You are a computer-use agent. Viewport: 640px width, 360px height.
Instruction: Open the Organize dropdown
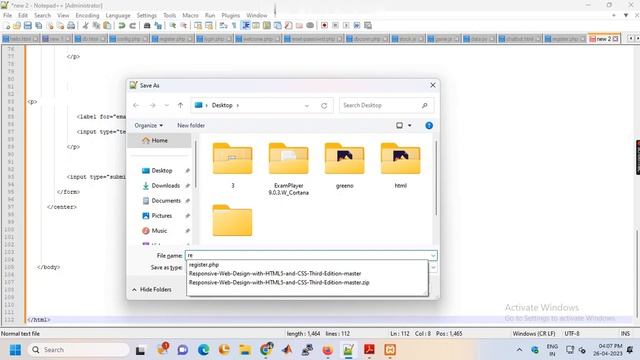click(x=149, y=125)
